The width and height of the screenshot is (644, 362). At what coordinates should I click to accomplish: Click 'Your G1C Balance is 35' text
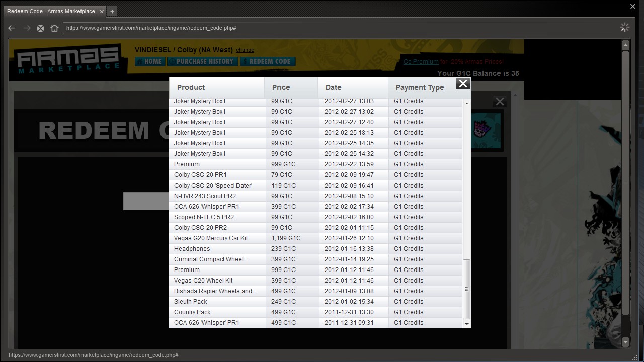[x=478, y=73]
